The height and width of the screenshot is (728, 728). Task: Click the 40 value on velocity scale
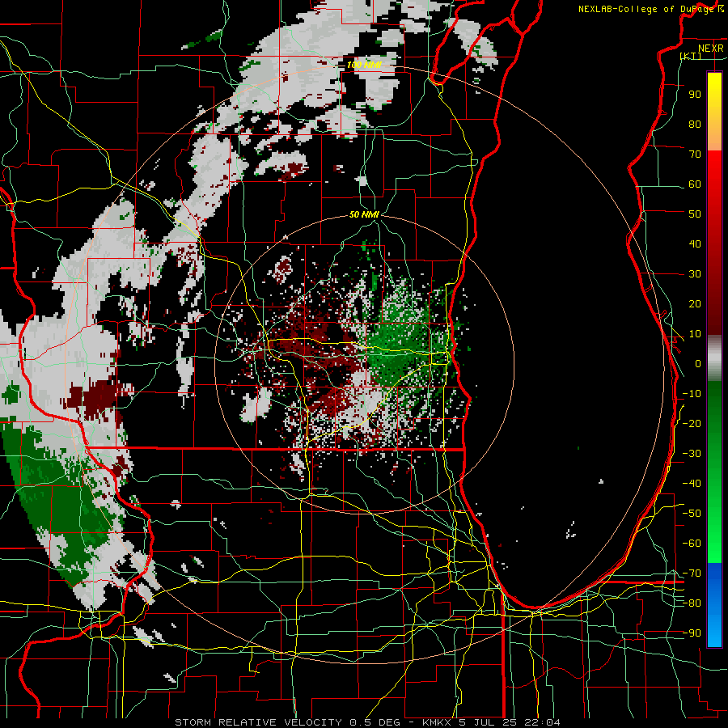[x=695, y=244]
